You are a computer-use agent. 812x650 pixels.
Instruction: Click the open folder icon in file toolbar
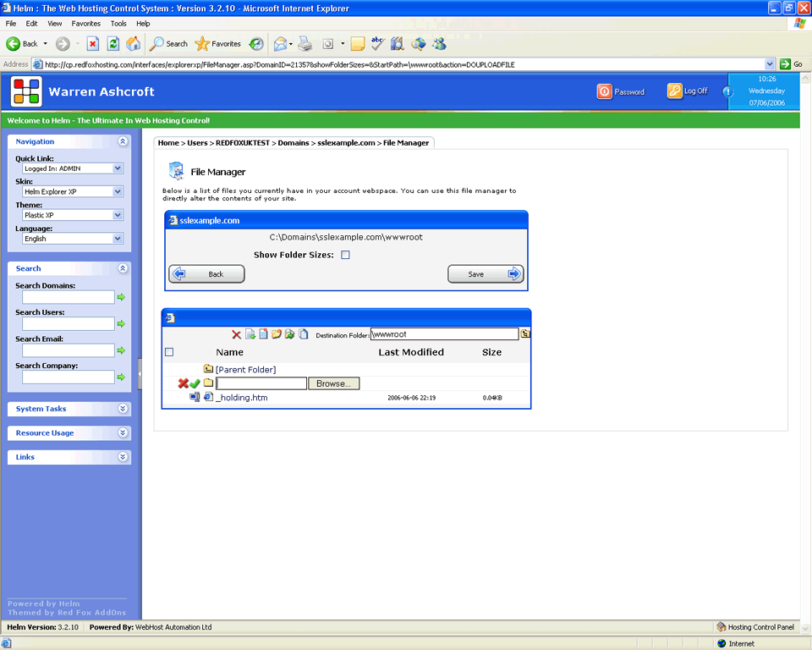tap(277, 333)
